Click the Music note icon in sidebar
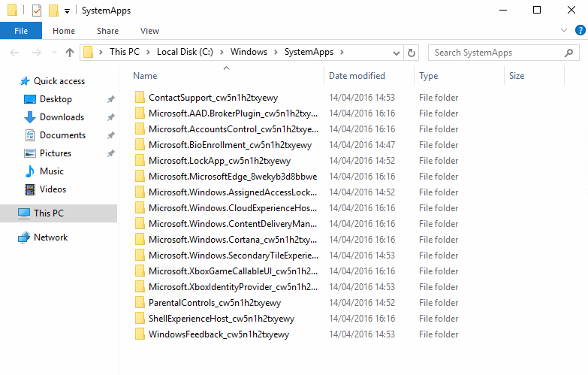This screenshot has height=375, width=588. pos(29,171)
